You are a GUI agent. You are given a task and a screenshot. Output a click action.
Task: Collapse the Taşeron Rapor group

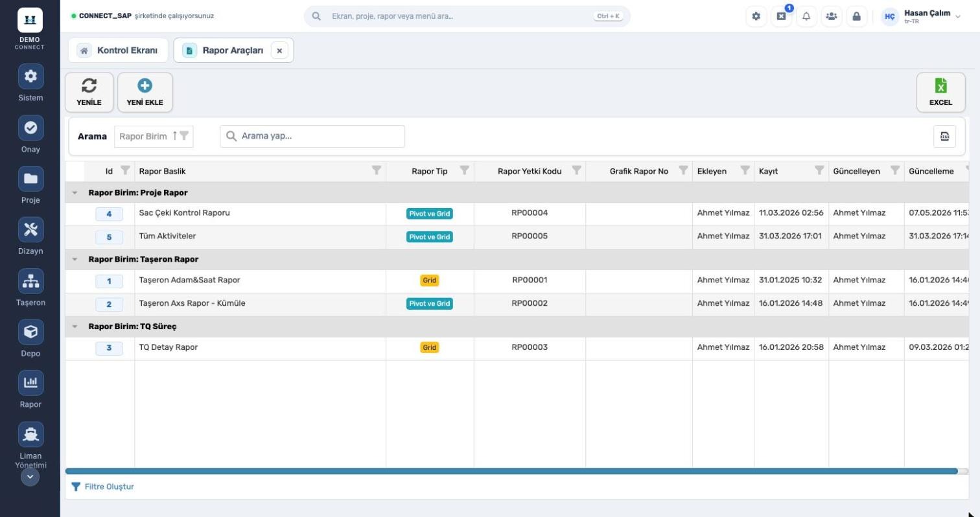(75, 259)
